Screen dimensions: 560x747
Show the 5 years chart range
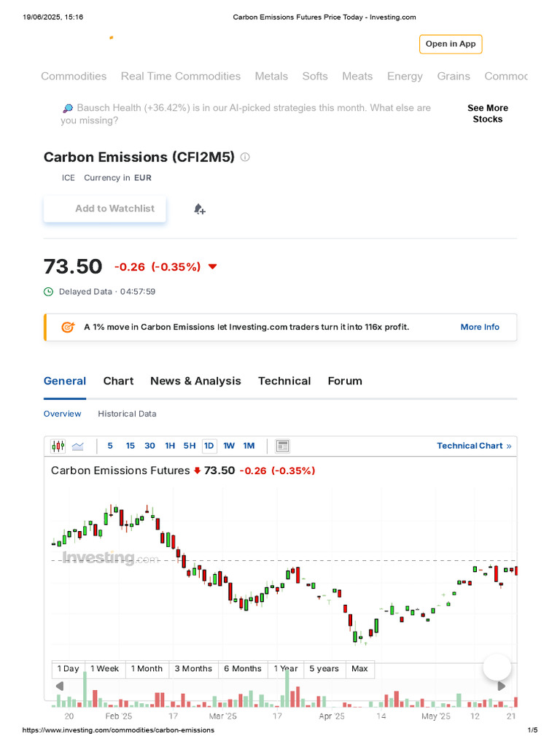pos(324,669)
